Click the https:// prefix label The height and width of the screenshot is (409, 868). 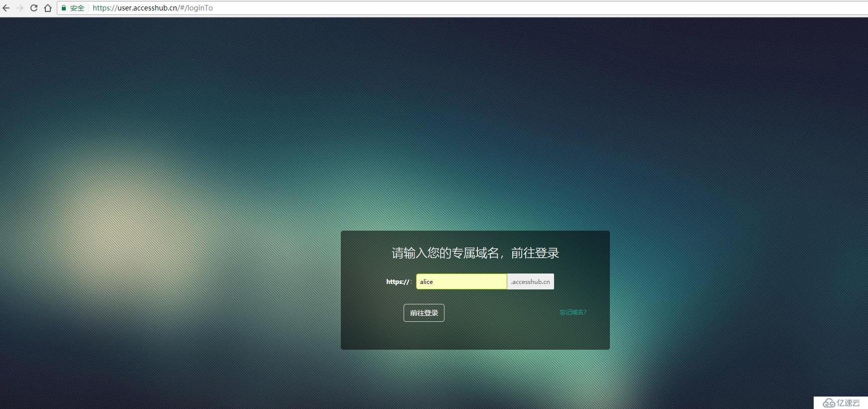point(398,281)
